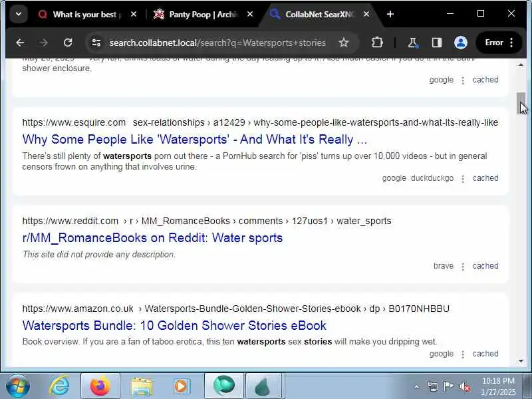Open the Windows Start menu

[x=18, y=386]
